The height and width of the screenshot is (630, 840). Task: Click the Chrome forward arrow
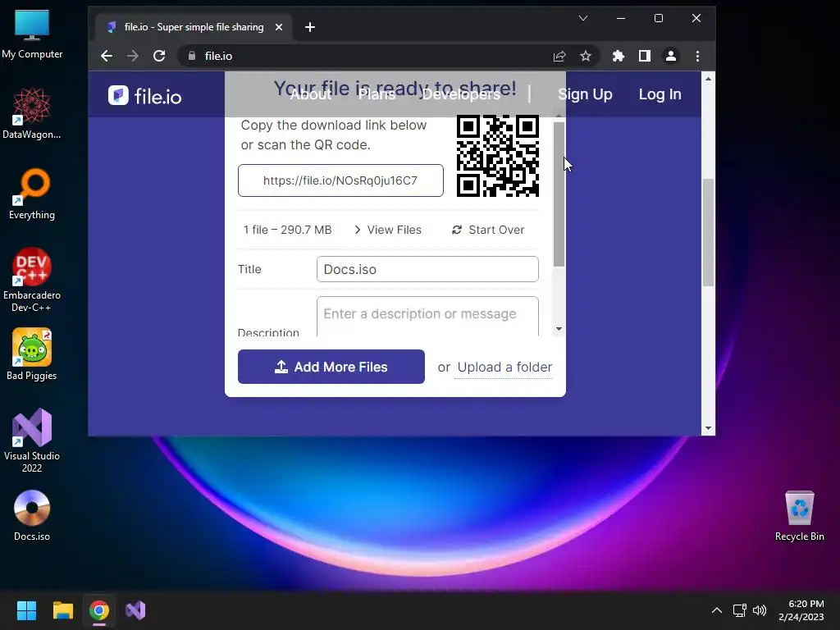133,56
